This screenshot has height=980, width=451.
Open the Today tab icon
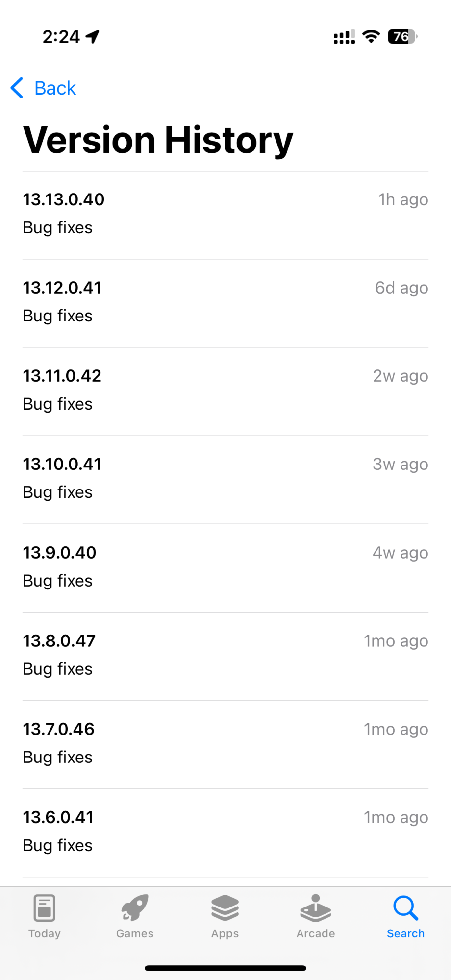pos(44,908)
